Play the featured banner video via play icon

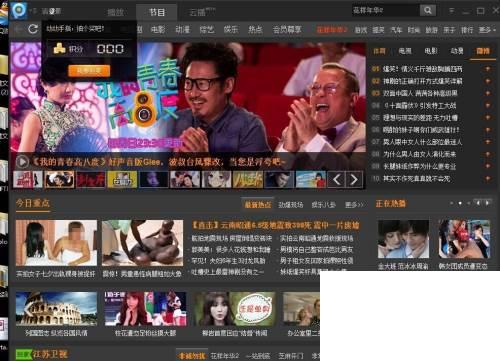tap(22, 162)
